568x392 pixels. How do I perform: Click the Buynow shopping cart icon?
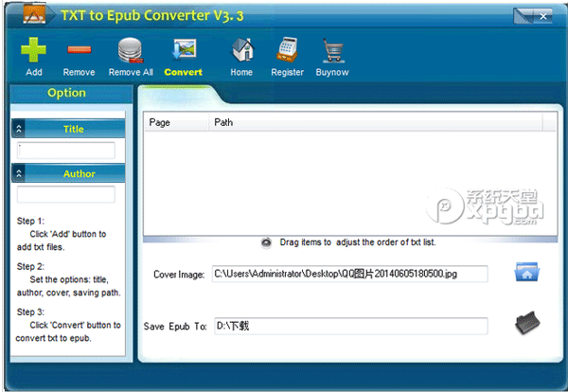pyautogui.click(x=331, y=50)
